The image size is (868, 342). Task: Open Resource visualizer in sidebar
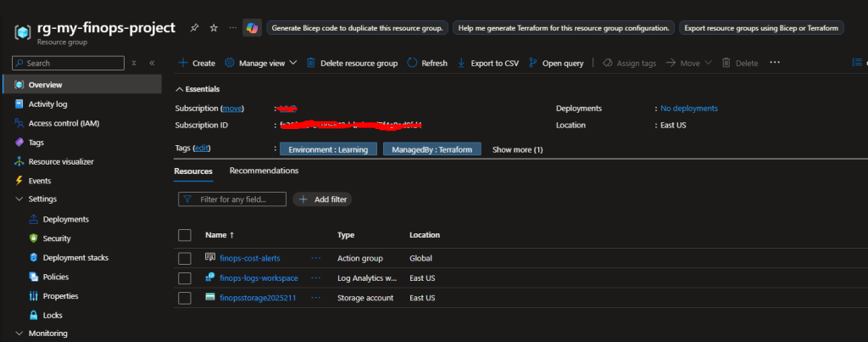(60, 161)
